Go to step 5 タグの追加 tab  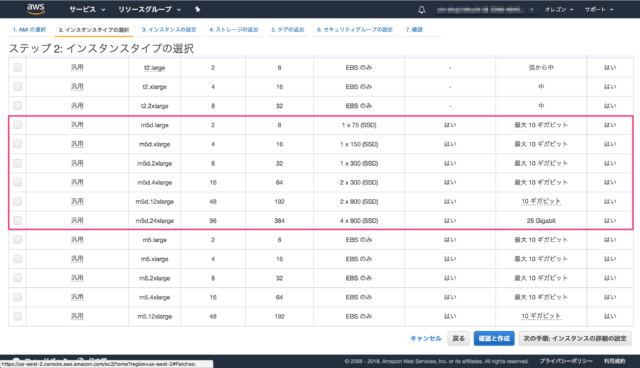pyautogui.click(x=288, y=30)
